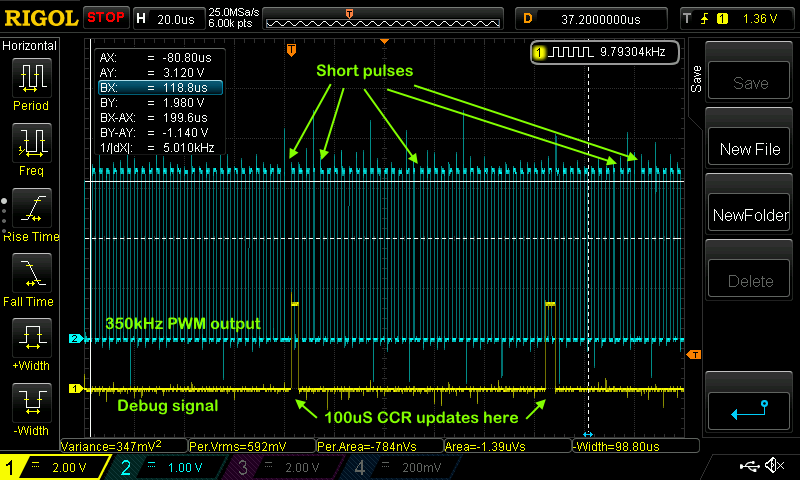Screen dimensions: 800x480
Task: Click the Delete menu button
Action: point(750,279)
